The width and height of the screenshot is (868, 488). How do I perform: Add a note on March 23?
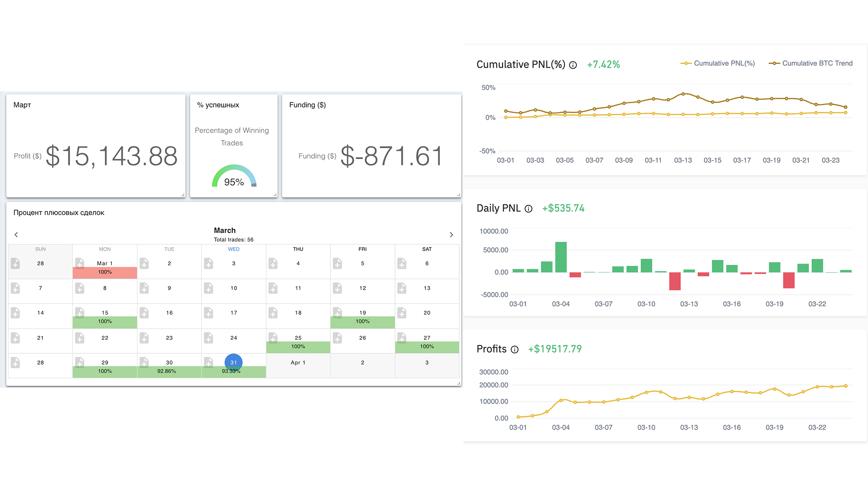[144, 338]
